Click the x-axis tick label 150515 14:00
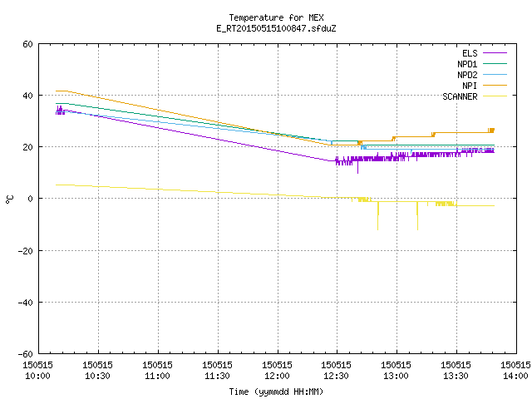 (x=515, y=370)
